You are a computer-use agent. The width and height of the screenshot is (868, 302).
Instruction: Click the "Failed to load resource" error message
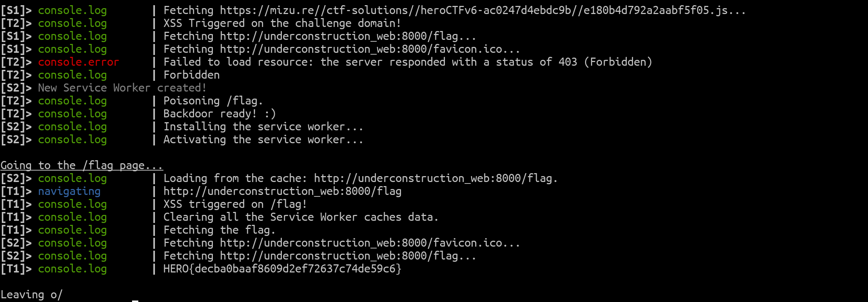point(408,62)
